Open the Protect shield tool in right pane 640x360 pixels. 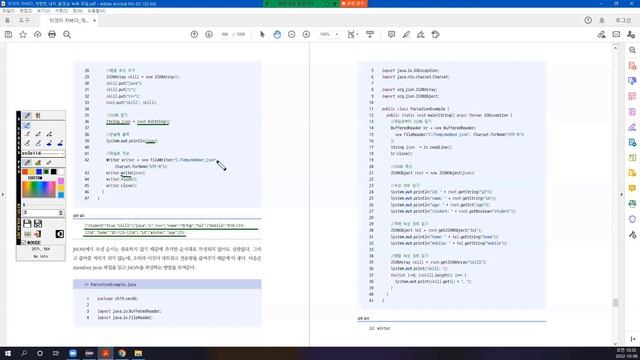coord(632,219)
